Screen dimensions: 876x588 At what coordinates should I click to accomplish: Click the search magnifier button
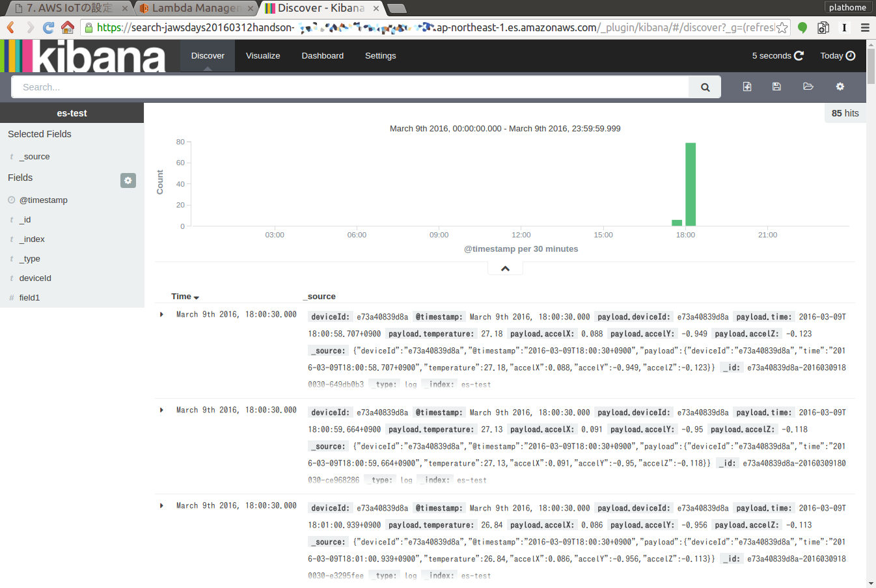point(705,87)
